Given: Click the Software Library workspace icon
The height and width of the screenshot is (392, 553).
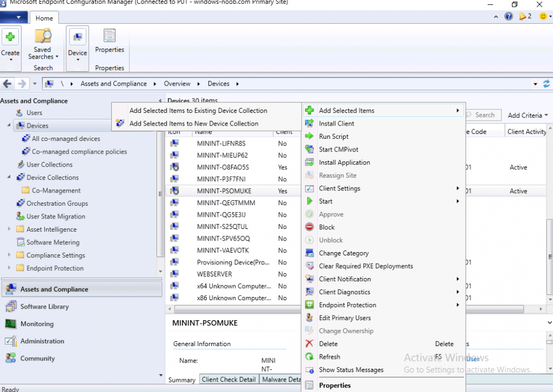Looking at the screenshot, I should (11, 306).
